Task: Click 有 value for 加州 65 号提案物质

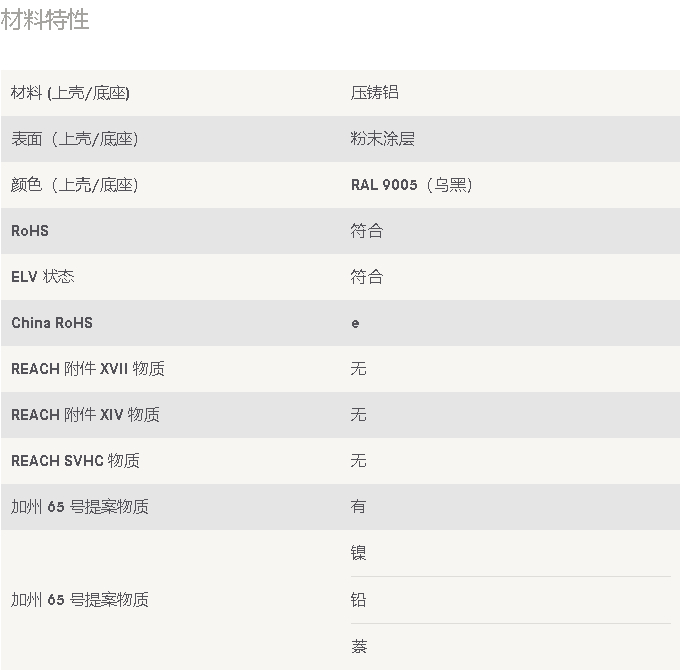Action: coord(358,507)
